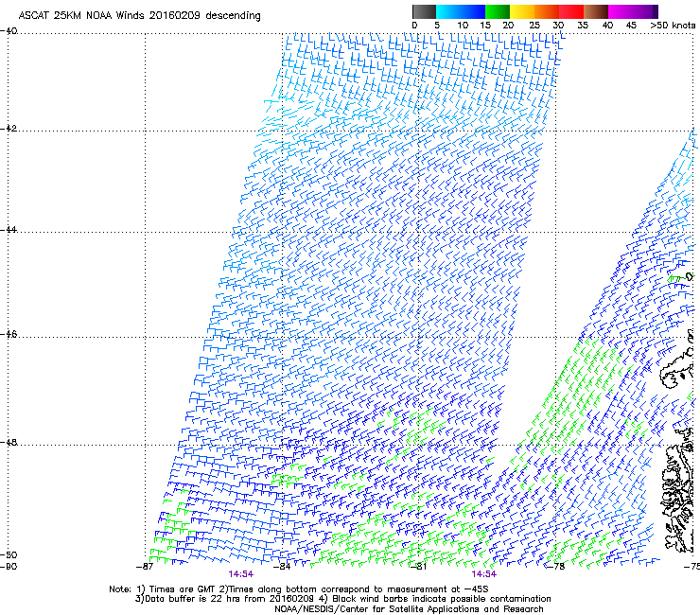The height and width of the screenshot is (615, 700).
Task: Click the gray 0-5 knots color segment
Action: (x=424, y=11)
